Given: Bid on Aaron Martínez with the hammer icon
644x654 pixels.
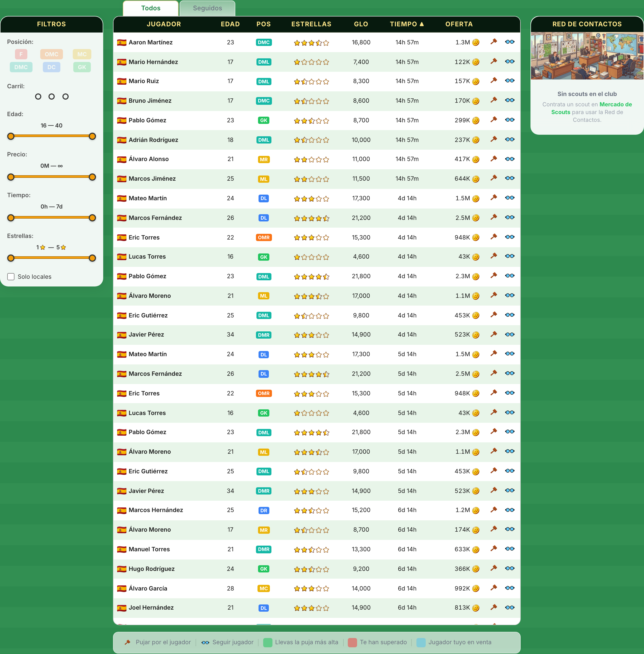Looking at the screenshot, I should point(494,42).
